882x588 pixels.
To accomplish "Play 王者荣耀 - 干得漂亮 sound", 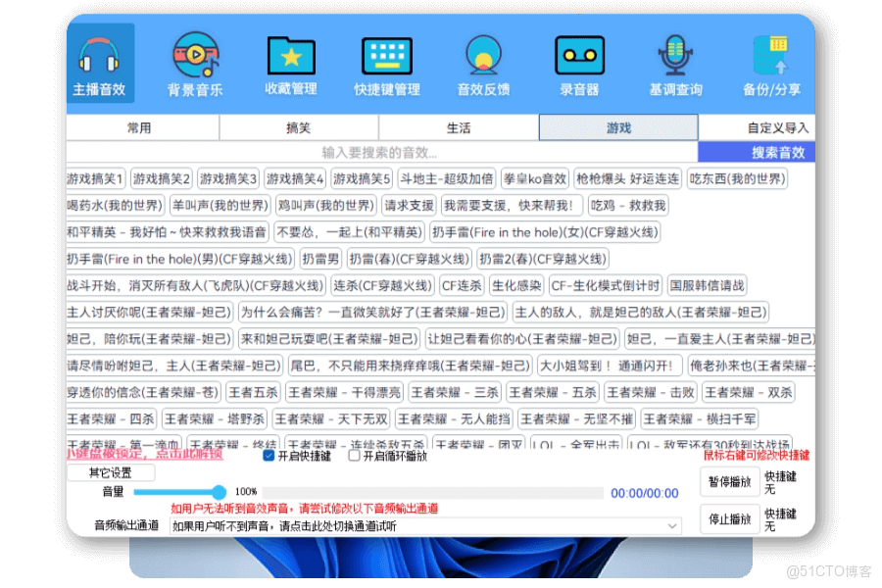I will [x=345, y=392].
